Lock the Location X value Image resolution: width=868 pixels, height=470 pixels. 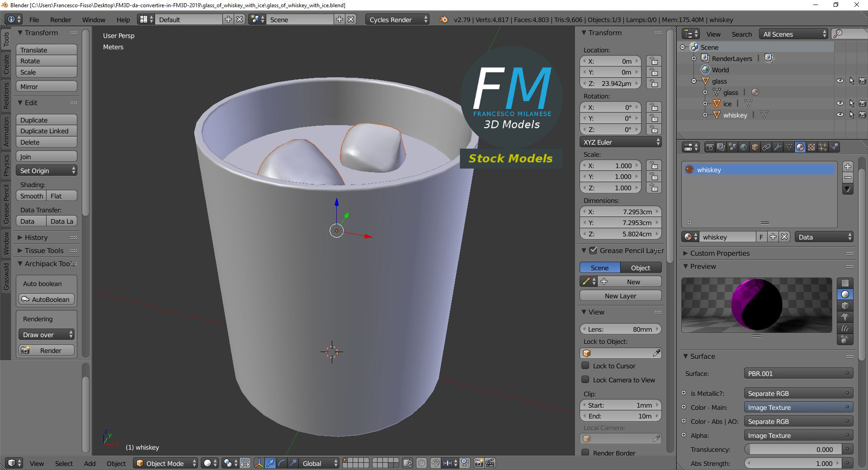coord(654,61)
